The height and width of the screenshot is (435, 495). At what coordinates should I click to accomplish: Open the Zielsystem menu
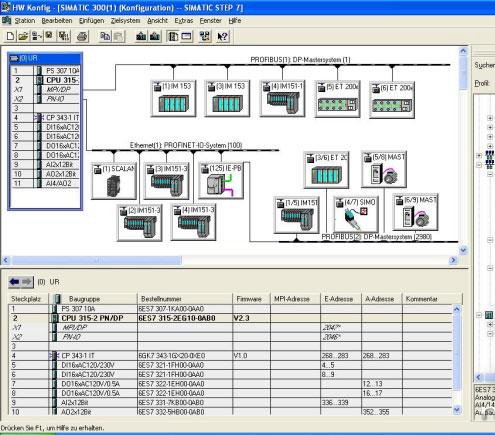(x=125, y=21)
